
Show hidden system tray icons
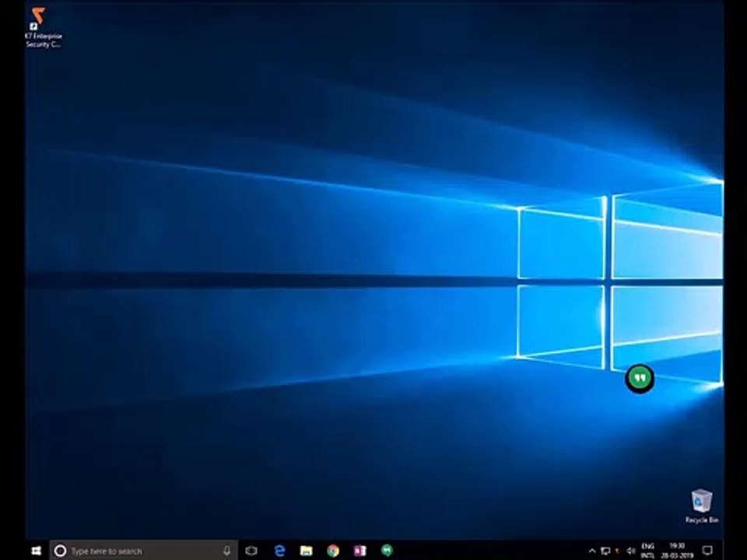click(x=592, y=551)
